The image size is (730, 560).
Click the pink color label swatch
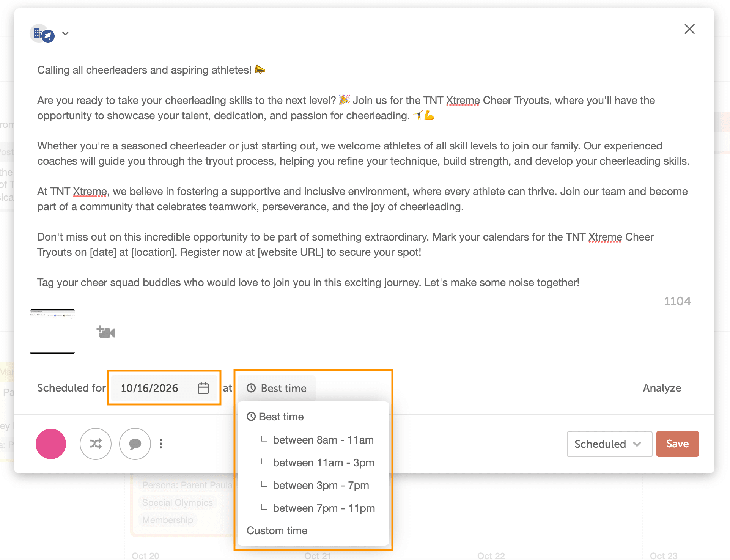(x=51, y=444)
